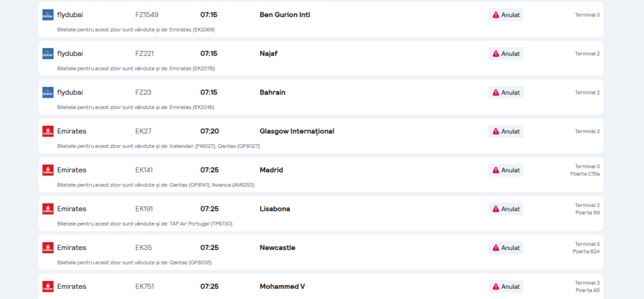644x299 pixels.
Task: Select flight number EK35
Action: pyautogui.click(x=143, y=248)
